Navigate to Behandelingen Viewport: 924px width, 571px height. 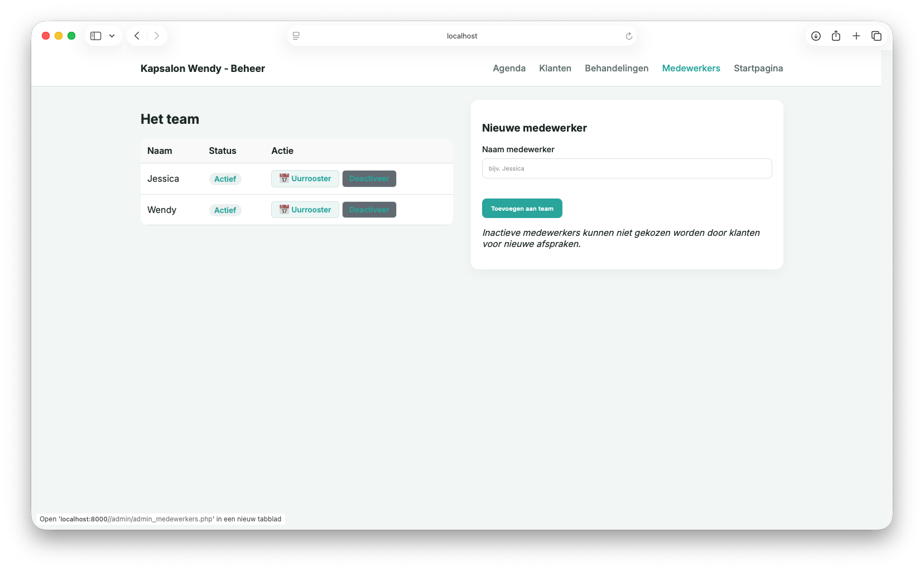pos(617,68)
